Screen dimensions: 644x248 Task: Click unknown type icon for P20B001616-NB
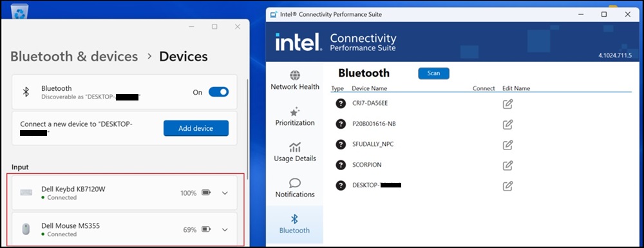(341, 124)
